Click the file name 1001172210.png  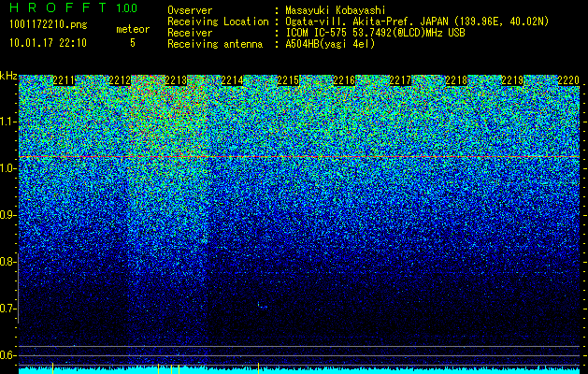pos(48,24)
